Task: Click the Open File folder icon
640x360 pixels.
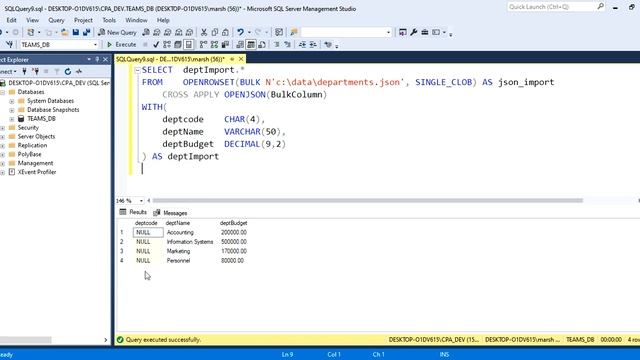Action: [x=64, y=32]
